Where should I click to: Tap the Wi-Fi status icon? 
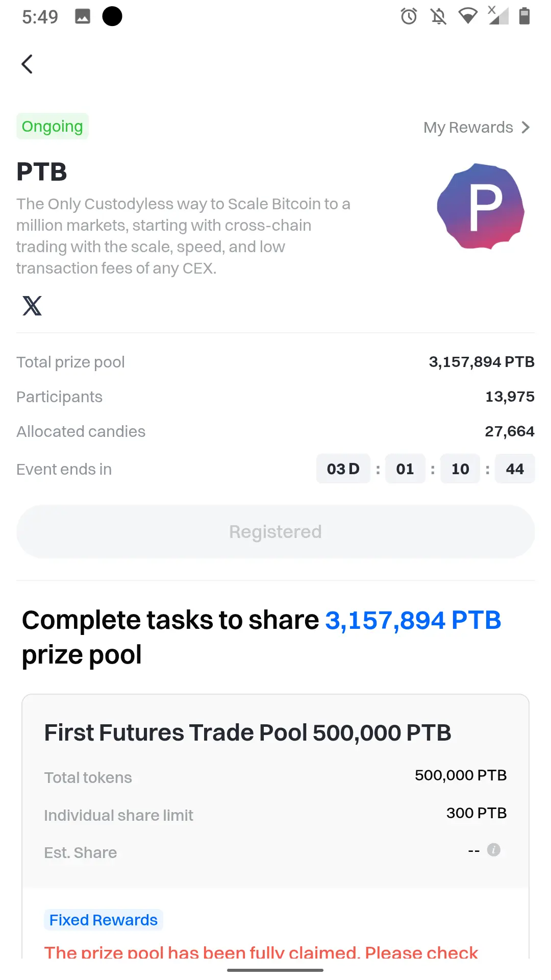click(468, 16)
